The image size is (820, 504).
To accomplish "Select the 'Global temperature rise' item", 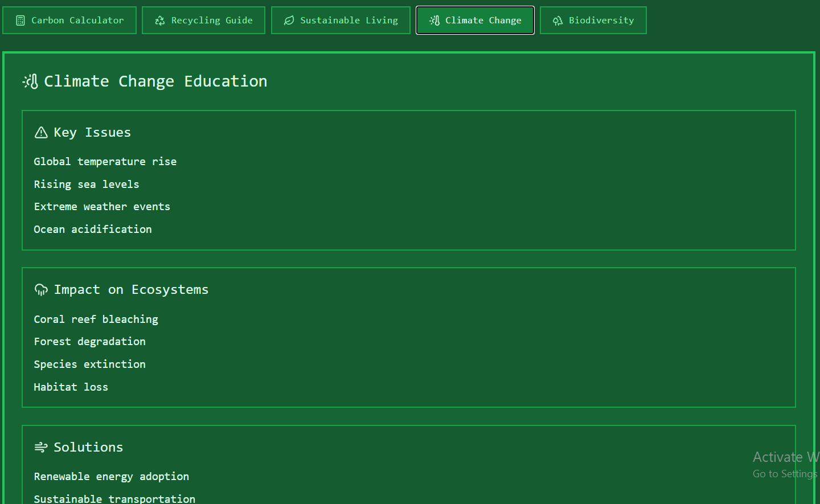I will tap(105, 162).
